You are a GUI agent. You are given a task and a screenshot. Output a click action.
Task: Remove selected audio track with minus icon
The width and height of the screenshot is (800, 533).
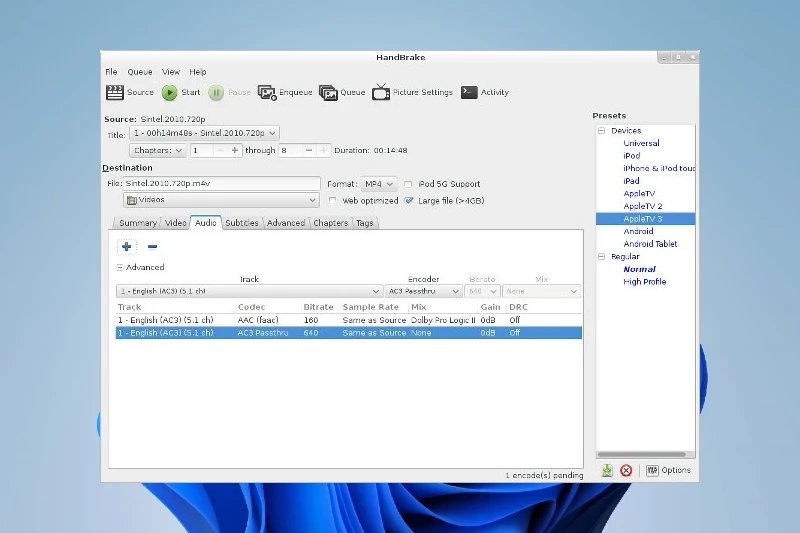point(152,247)
